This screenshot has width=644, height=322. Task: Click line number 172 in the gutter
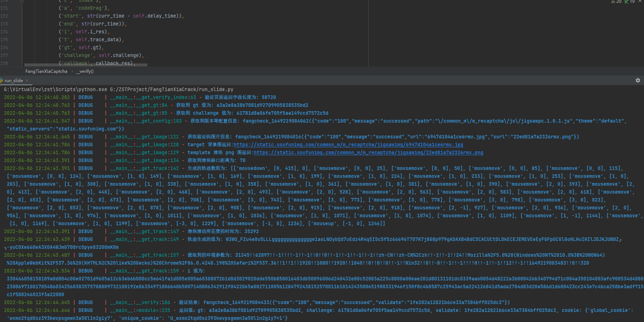pyautogui.click(x=4, y=16)
